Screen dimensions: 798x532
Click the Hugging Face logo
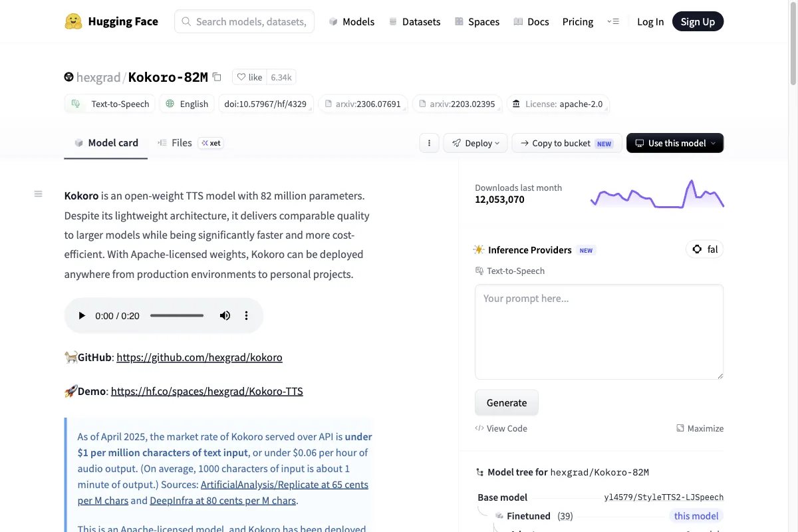click(x=111, y=21)
